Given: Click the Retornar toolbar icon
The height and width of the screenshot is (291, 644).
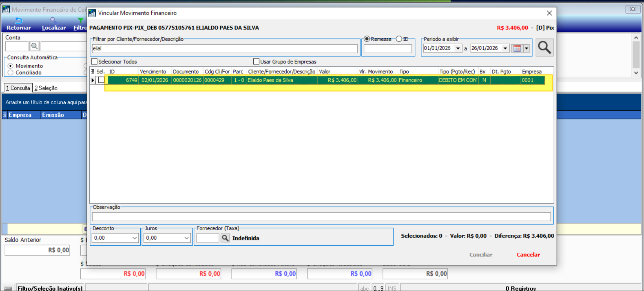Looking at the screenshot, I should coord(18,21).
